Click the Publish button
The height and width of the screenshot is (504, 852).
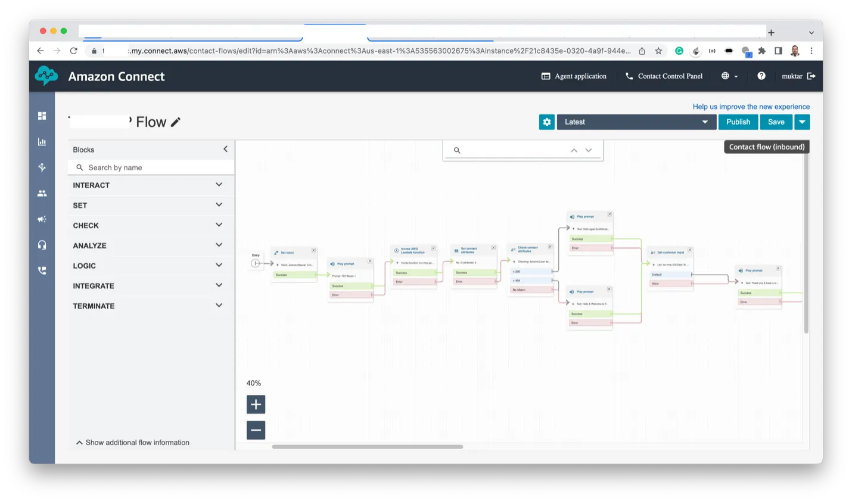coord(738,122)
